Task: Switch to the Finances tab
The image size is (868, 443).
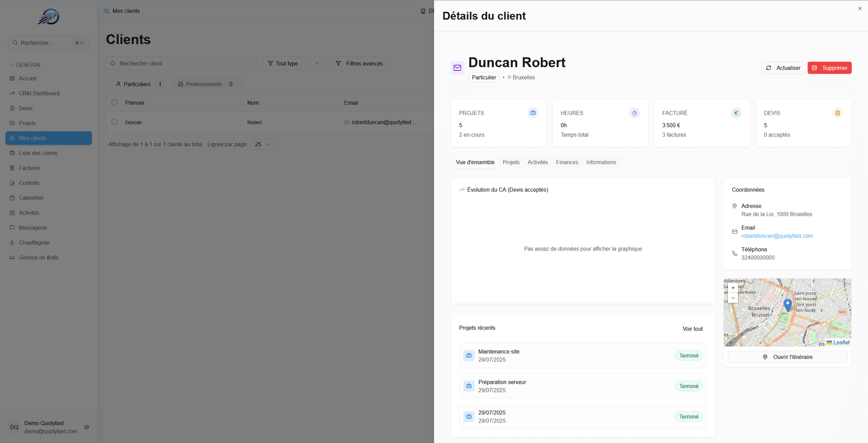Action: (567, 162)
